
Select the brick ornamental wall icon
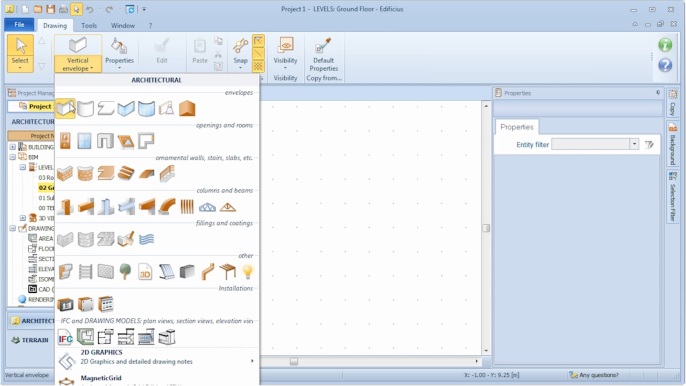tap(65, 174)
